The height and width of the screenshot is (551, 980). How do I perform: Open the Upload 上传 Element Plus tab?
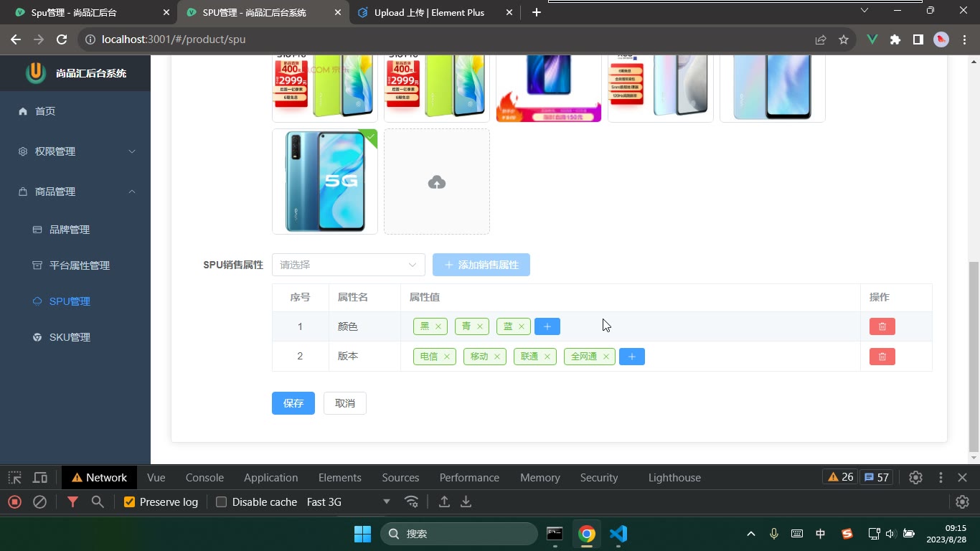(x=436, y=13)
